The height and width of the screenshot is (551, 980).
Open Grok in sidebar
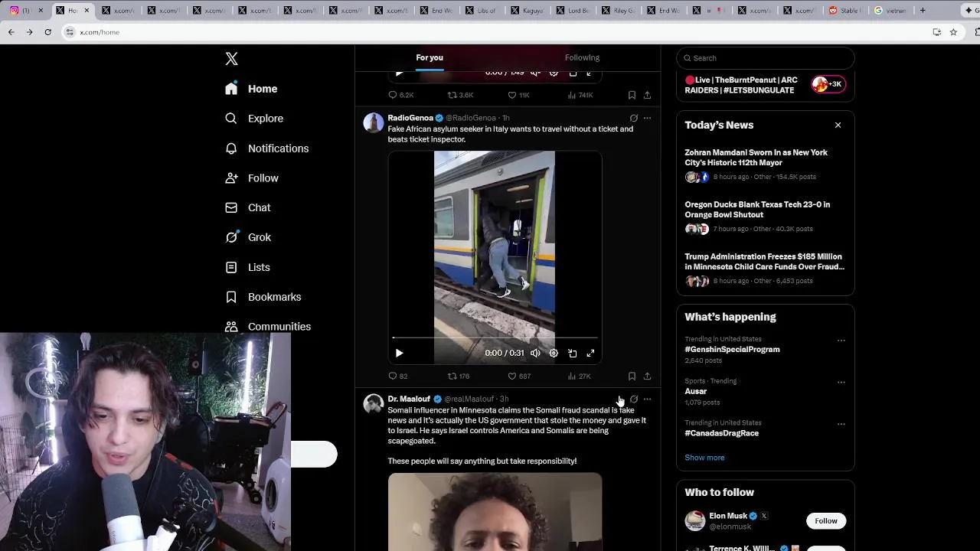(x=248, y=237)
